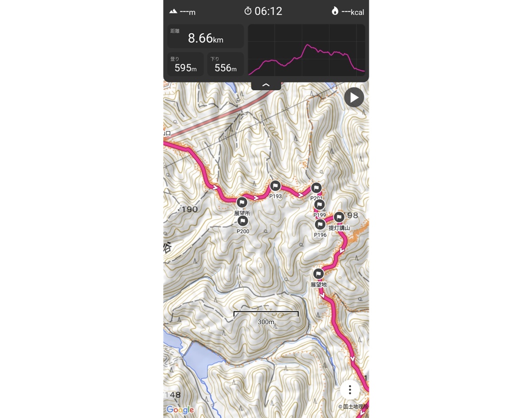Select the P196 flag marker

tap(320, 225)
